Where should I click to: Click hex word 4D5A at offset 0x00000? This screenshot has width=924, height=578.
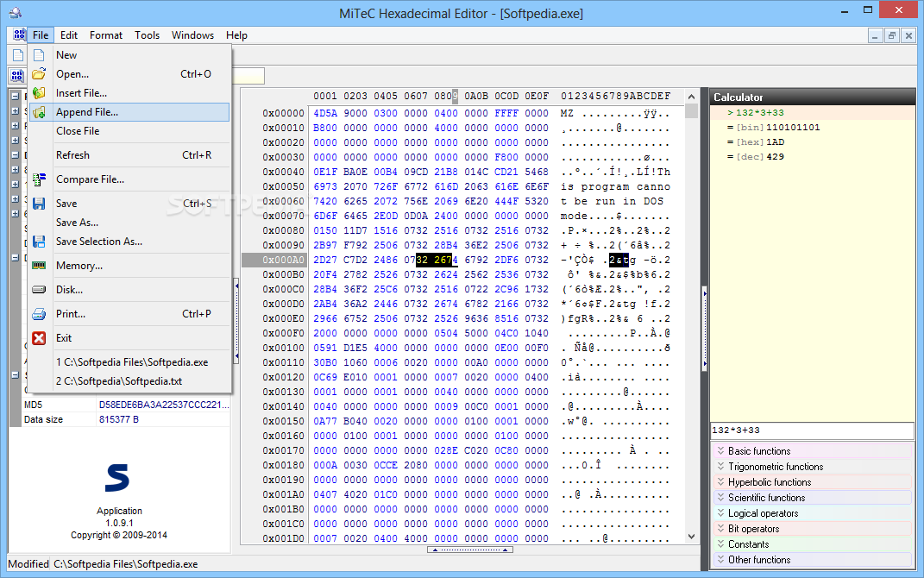325,113
